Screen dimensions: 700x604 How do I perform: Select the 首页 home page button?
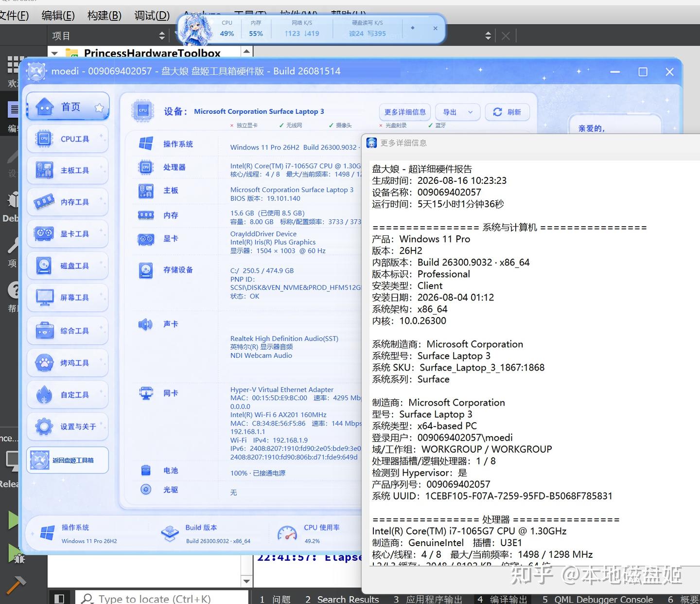(x=68, y=107)
